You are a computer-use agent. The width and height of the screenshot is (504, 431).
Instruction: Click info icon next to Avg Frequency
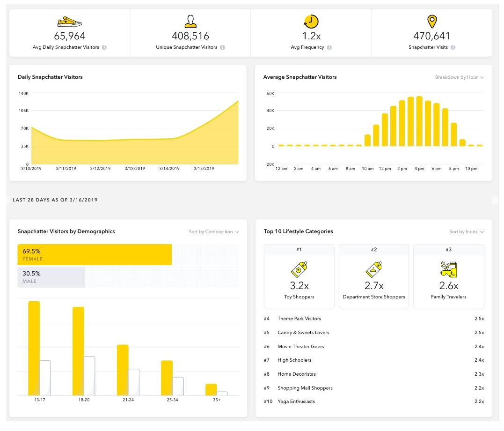329,47
